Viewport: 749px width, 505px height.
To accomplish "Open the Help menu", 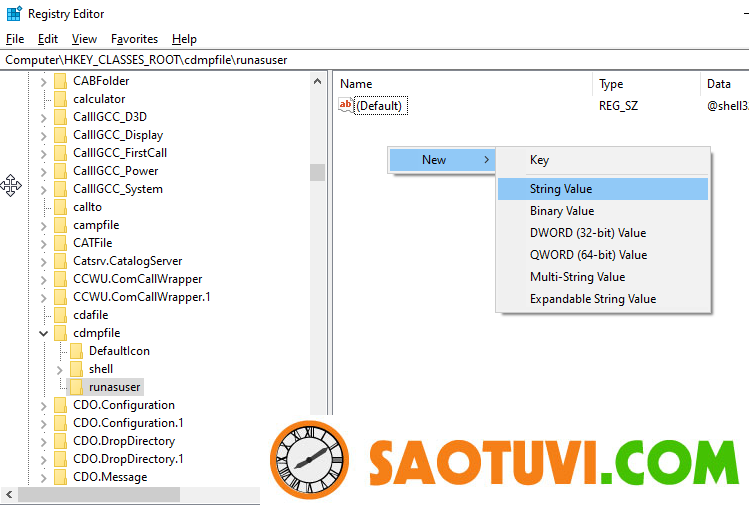I will [184, 39].
